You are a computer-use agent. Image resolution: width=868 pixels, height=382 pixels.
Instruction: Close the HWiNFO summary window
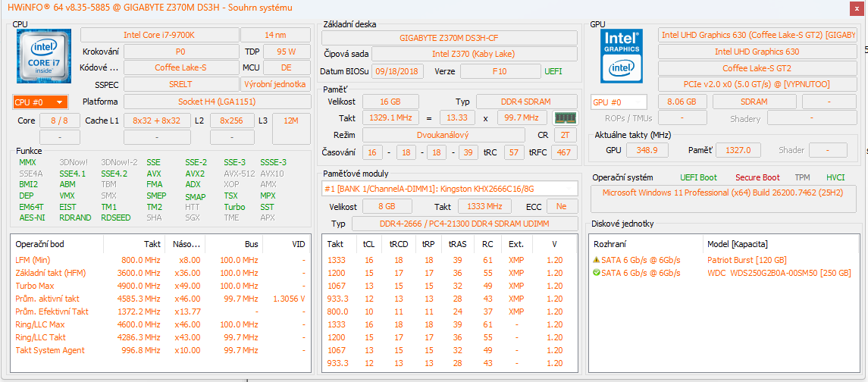(858, 8)
